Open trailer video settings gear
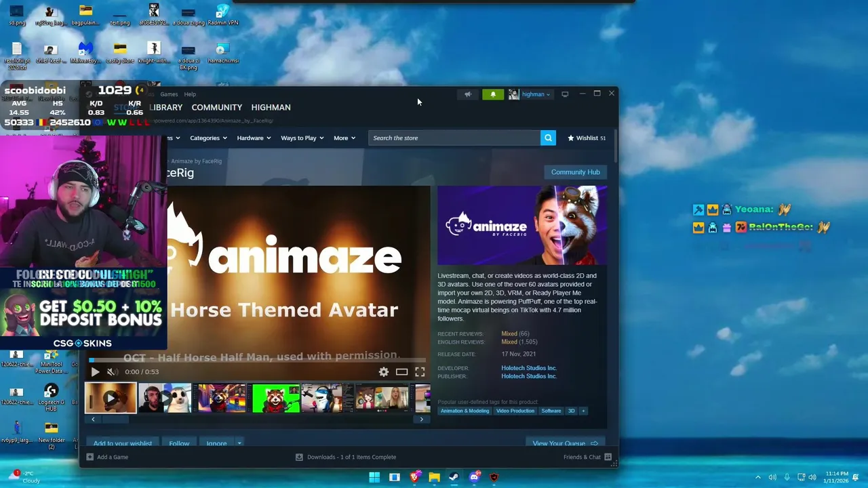 click(384, 371)
